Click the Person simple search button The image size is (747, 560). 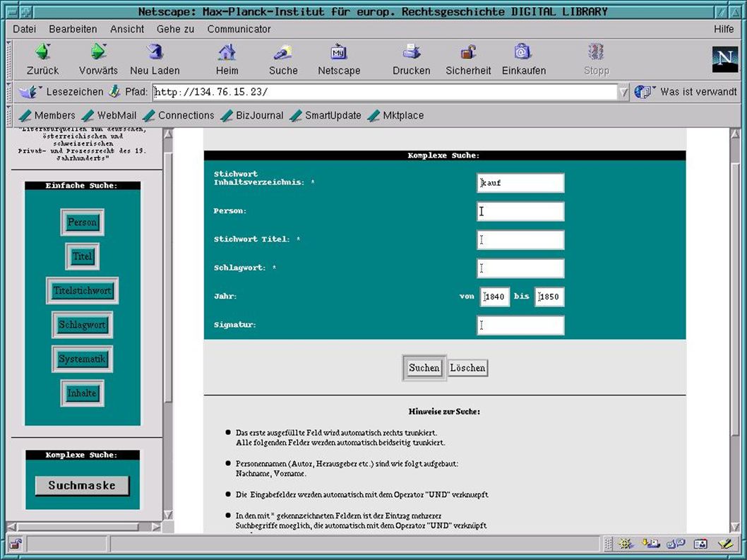tap(82, 222)
